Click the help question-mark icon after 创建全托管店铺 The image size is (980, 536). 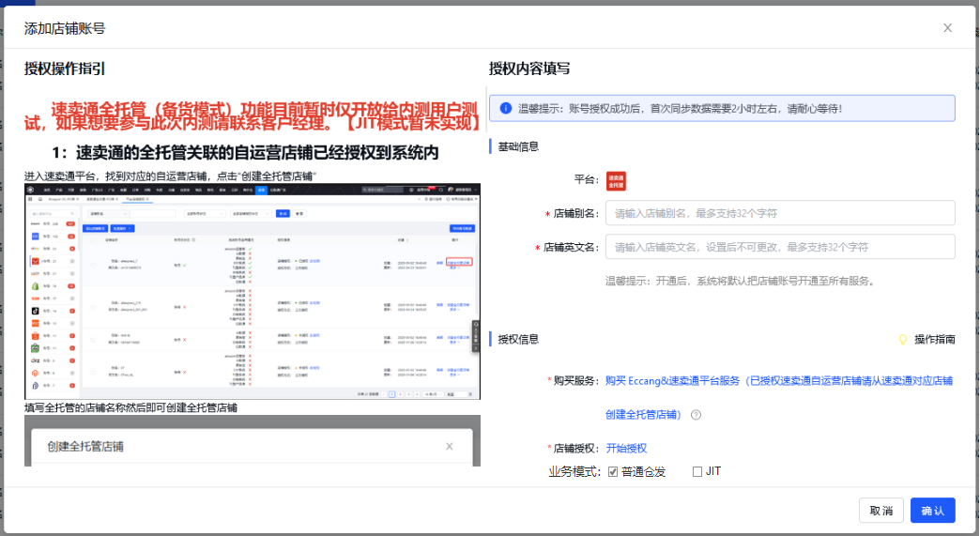(x=696, y=415)
